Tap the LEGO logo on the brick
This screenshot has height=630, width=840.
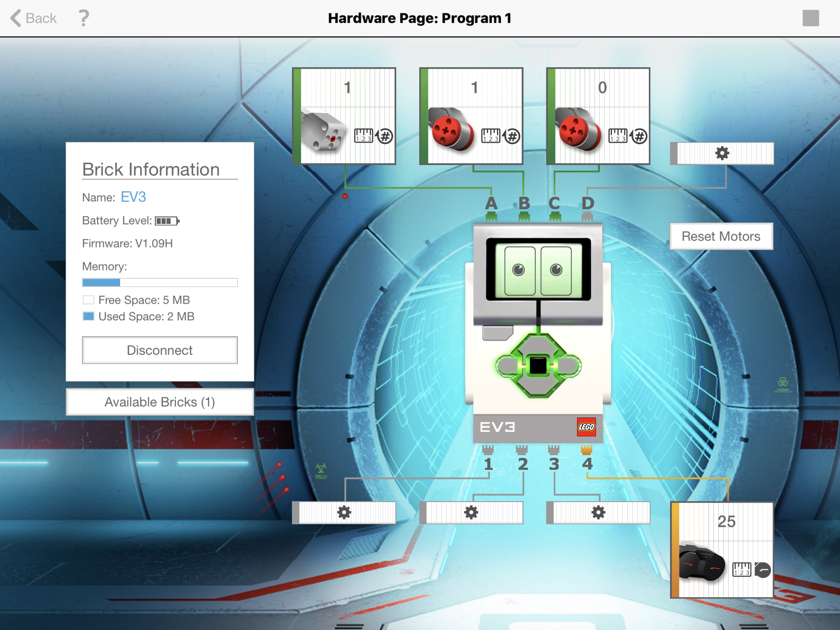586,427
